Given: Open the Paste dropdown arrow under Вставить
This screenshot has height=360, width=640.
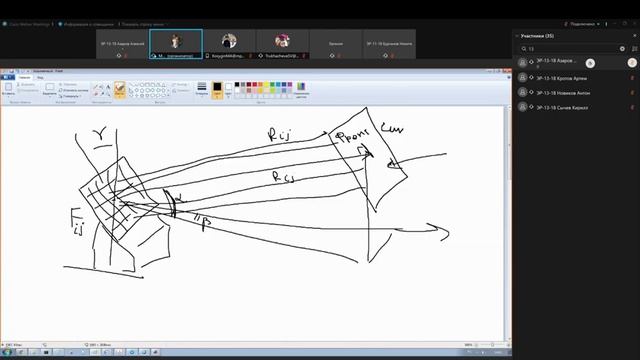Looking at the screenshot, I should (x=8, y=96).
